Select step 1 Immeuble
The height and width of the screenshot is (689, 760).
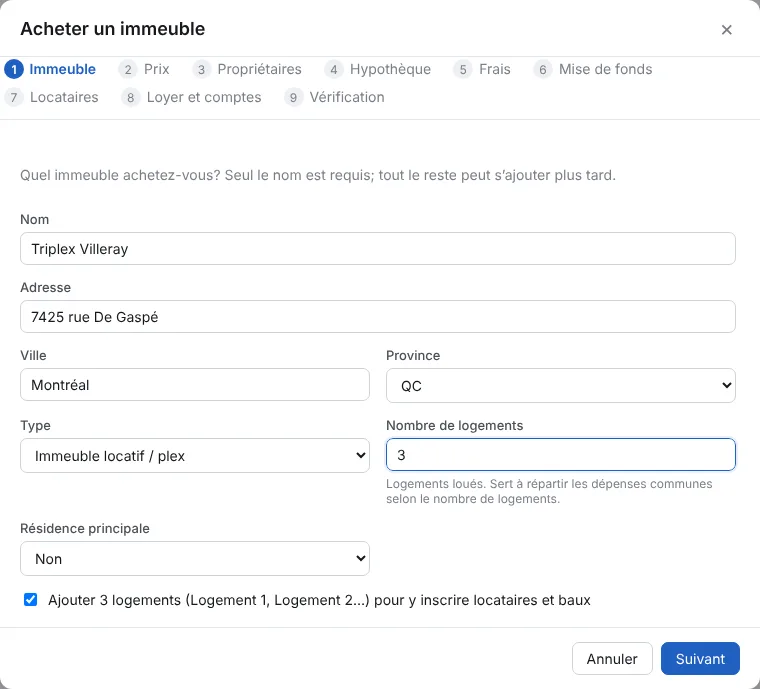[x=50, y=69]
